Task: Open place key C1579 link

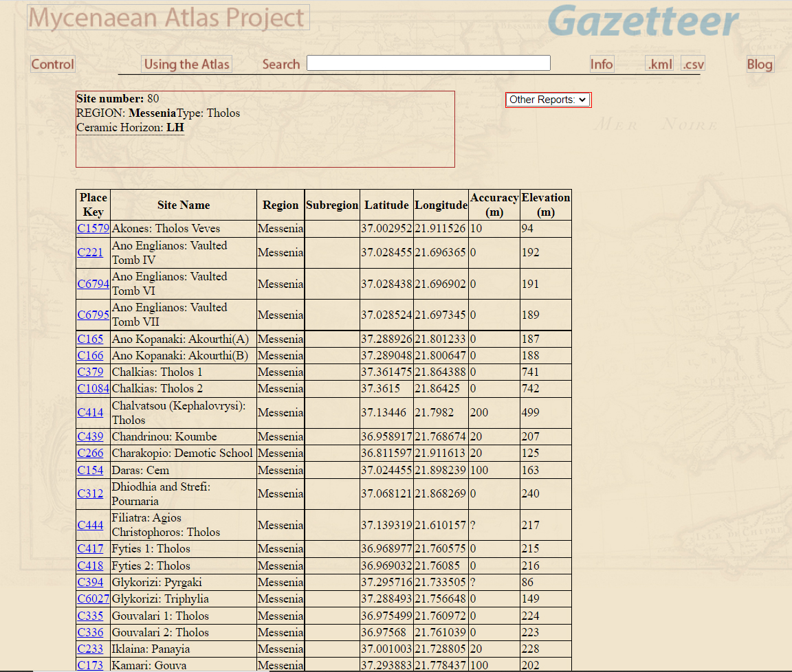Action: (93, 229)
